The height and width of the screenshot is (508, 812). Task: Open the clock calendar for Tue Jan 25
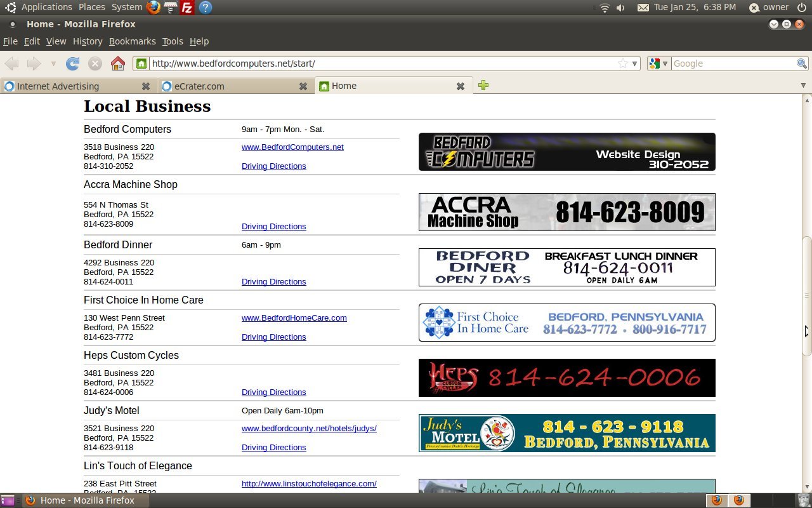coord(695,8)
